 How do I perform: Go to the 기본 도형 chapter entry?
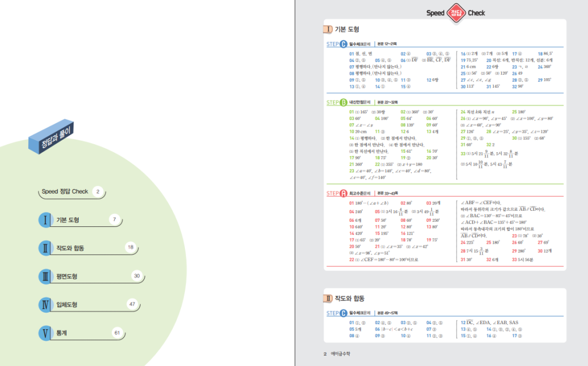click(x=68, y=220)
